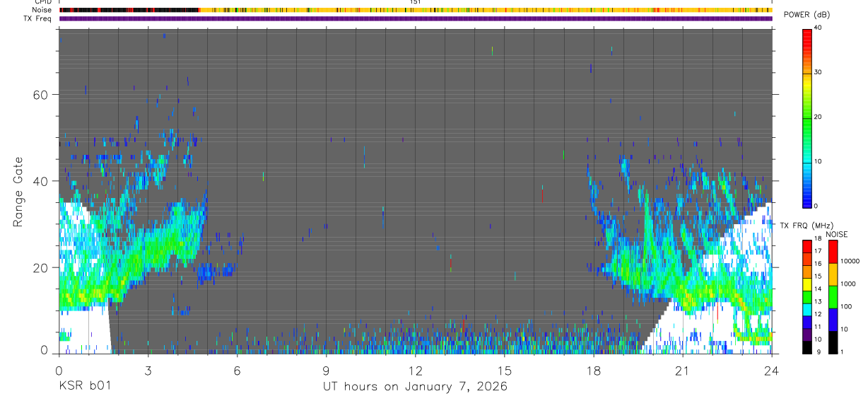Click the 13 label on TX FRQ legend

(817, 301)
